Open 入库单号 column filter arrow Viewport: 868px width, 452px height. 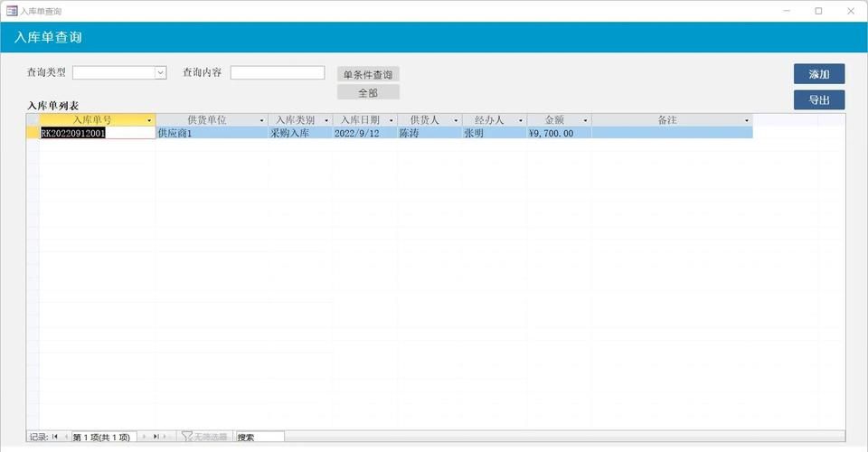[149, 120]
